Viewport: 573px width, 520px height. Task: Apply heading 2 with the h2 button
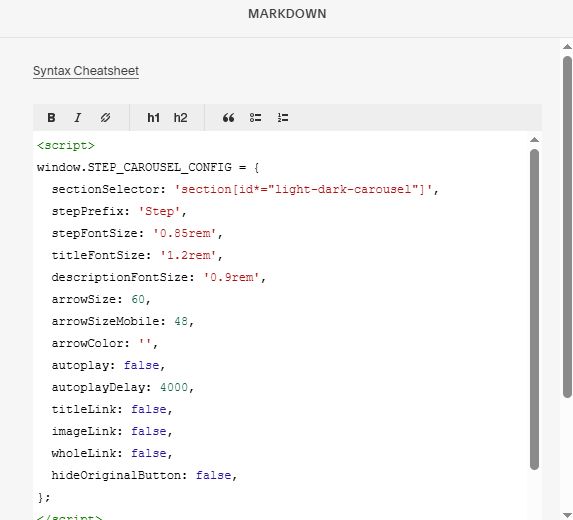[180, 118]
